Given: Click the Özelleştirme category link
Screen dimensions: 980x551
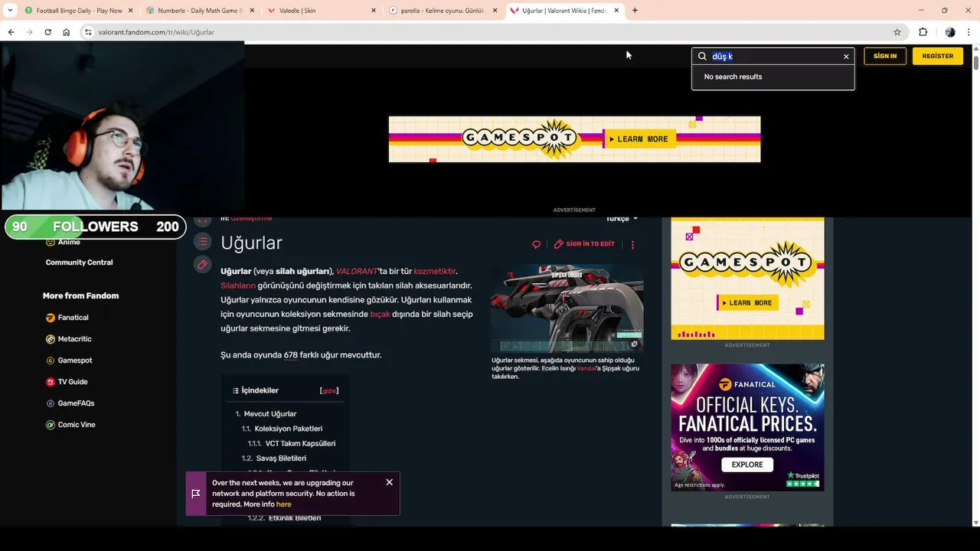Looking at the screenshot, I should [251, 219].
